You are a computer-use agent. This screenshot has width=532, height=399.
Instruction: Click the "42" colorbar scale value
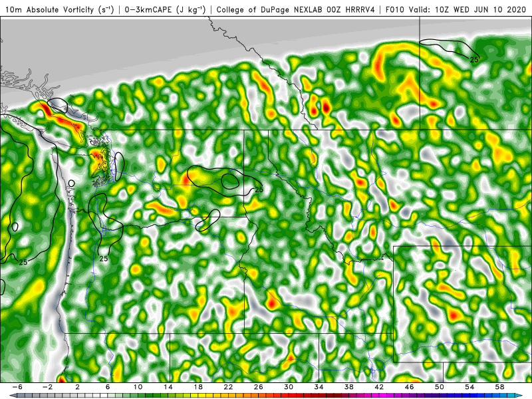coord(379,387)
